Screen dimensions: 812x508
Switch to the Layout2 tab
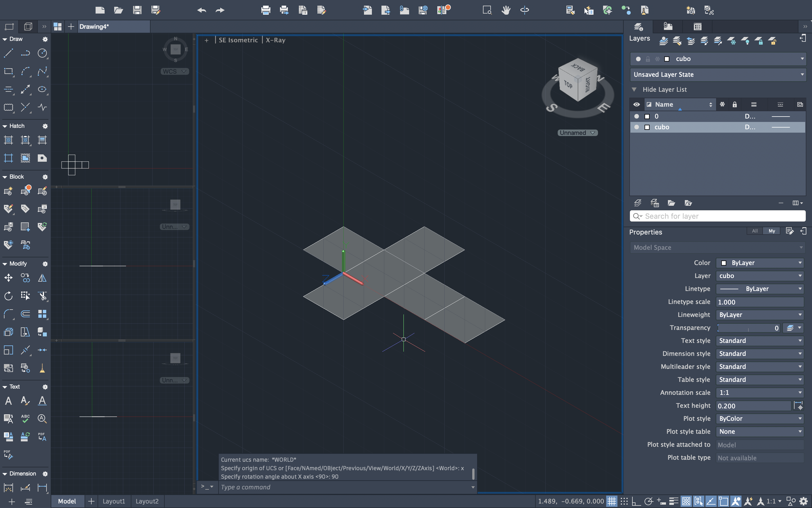(147, 501)
